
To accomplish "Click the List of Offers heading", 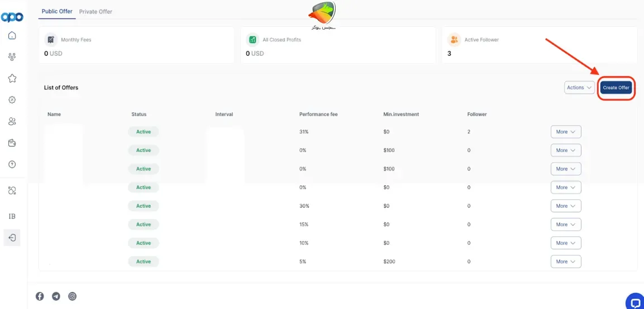I will (61, 88).
